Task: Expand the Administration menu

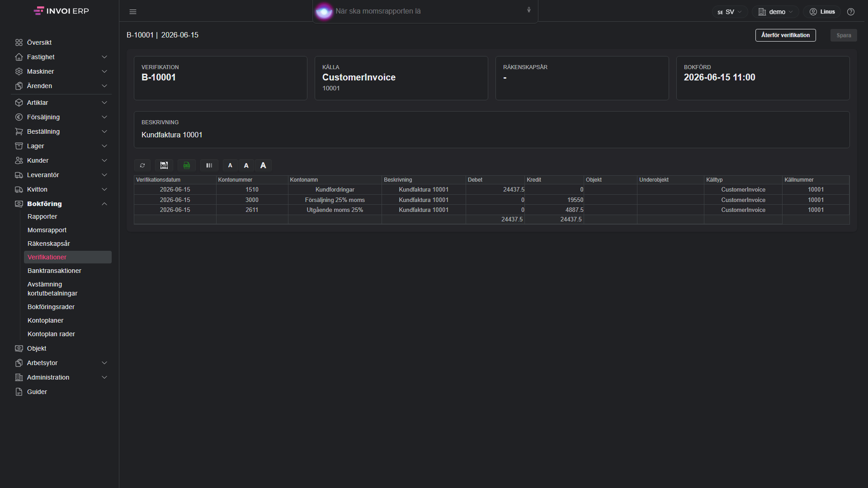Action: (x=61, y=377)
